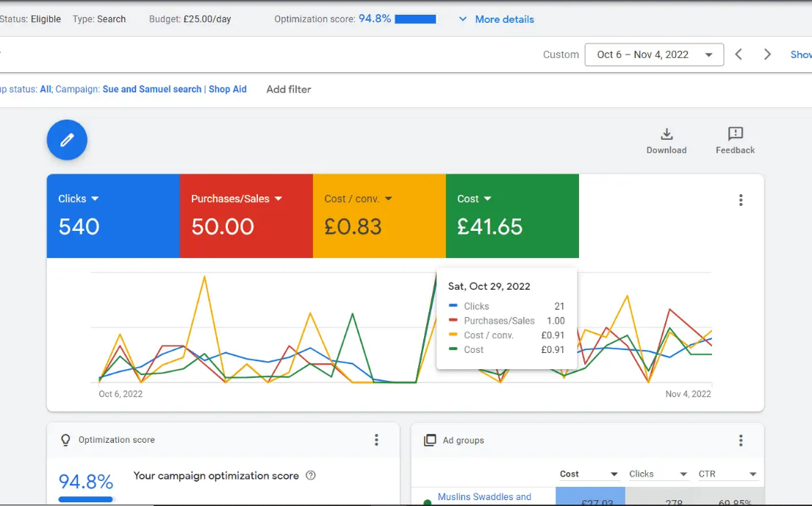Go to previous date range arrow
This screenshot has height=506, width=812.
(x=739, y=54)
